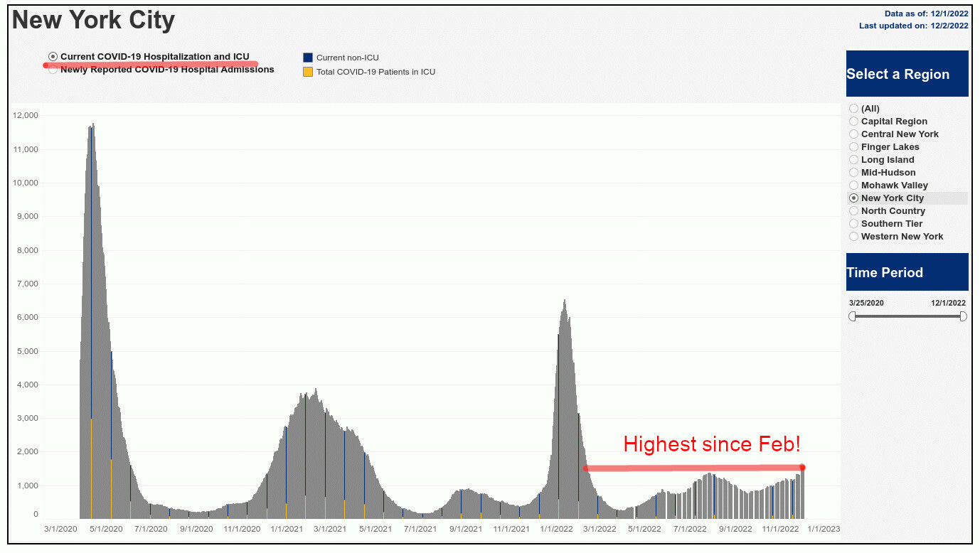The image size is (980, 553).
Task: Click the 3/25/2020 start date label
Action: 866,303
